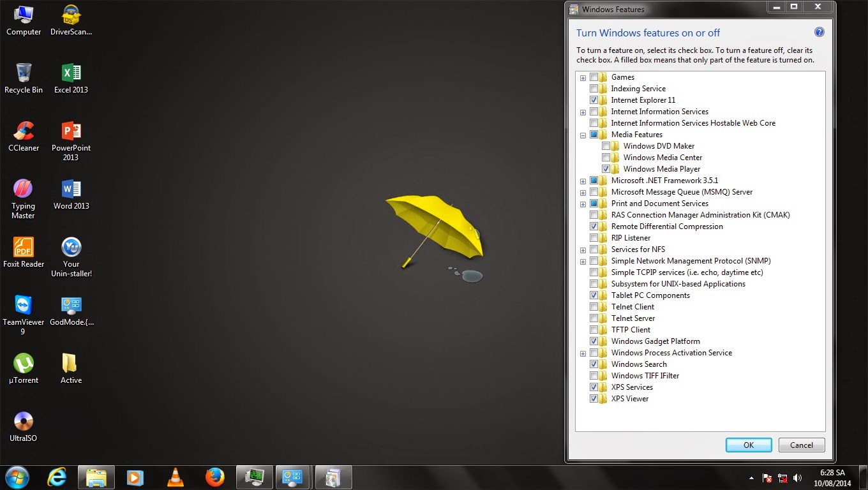Select the UltraISO desktop icon

[24, 427]
